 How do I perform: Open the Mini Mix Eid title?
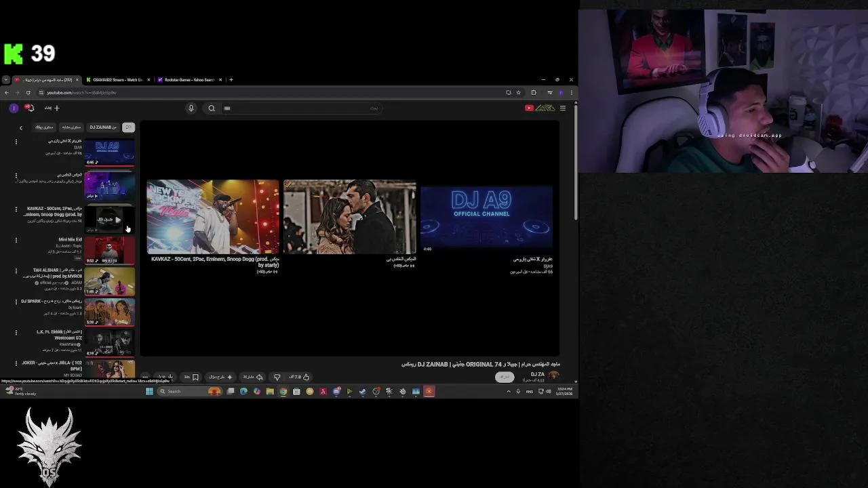(70, 239)
